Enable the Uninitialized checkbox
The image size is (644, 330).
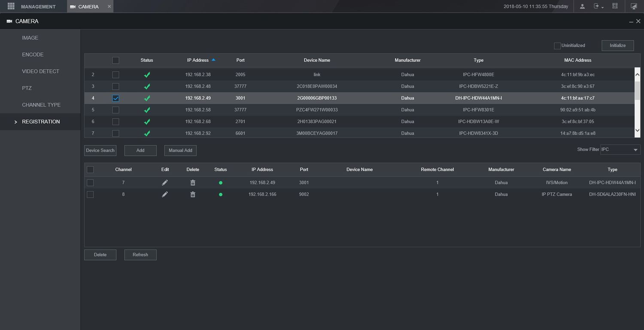[557, 45]
